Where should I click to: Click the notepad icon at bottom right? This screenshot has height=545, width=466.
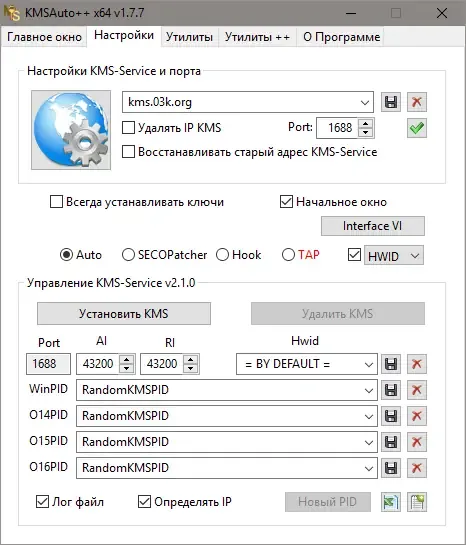coord(417,502)
